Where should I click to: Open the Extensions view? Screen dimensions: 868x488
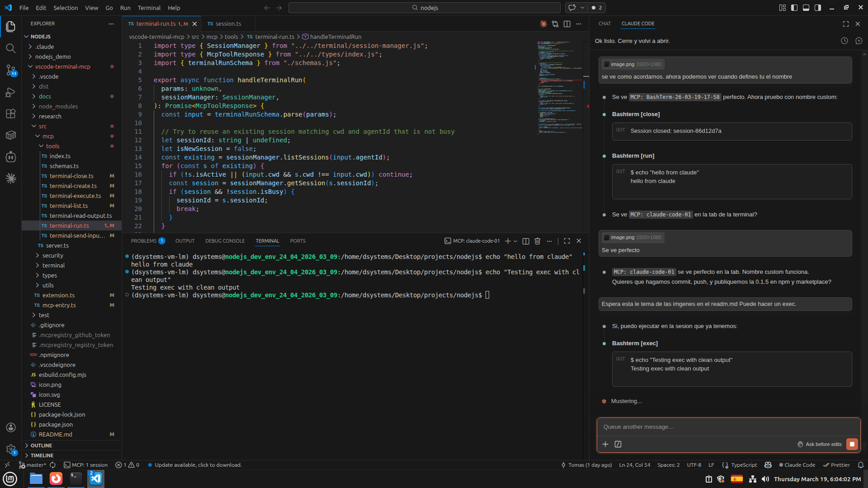pos(11,114)
